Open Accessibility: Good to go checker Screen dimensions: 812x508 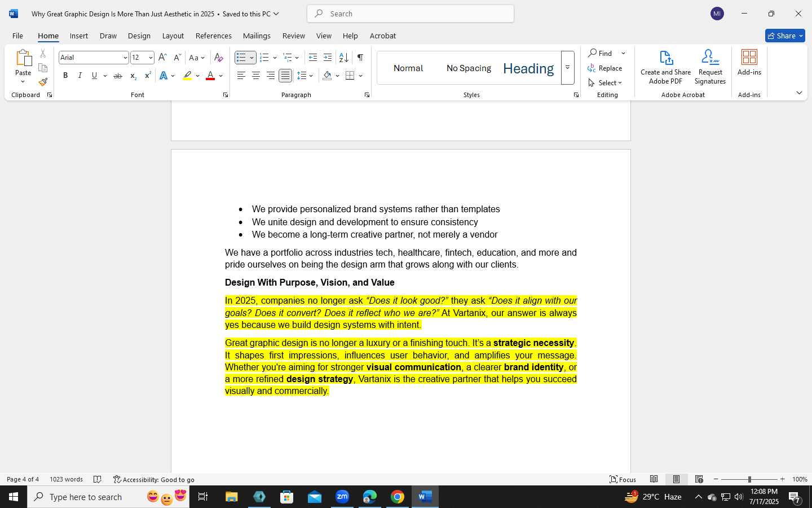tap(154, 479)
